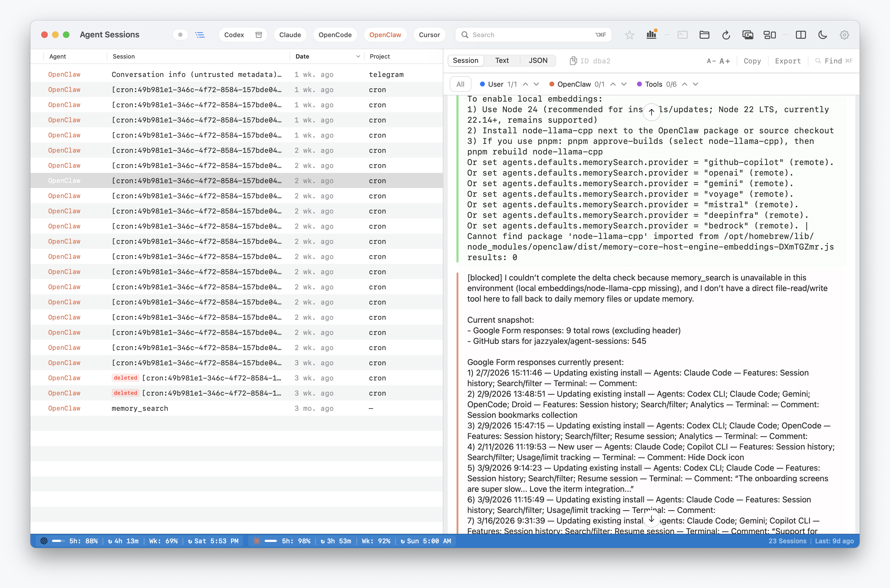
Task: Click the layout panels icon
Action: (x=770, y=35)
